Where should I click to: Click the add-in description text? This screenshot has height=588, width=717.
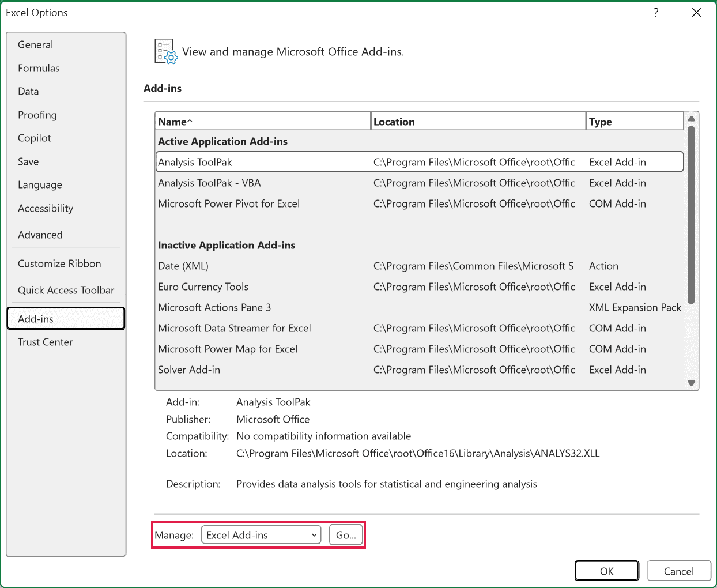387,484
